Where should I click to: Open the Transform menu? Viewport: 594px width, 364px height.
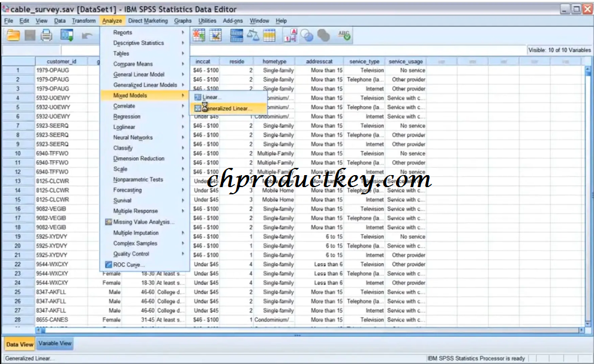84,21
